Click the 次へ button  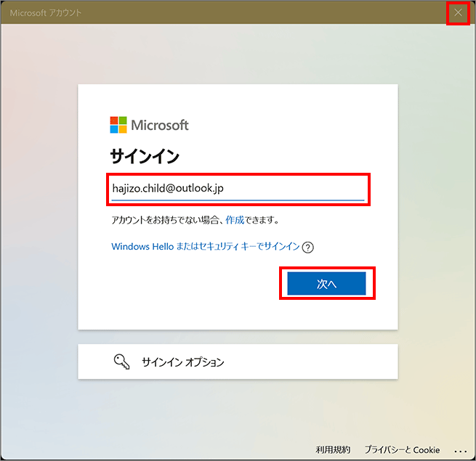click(326, 283)
